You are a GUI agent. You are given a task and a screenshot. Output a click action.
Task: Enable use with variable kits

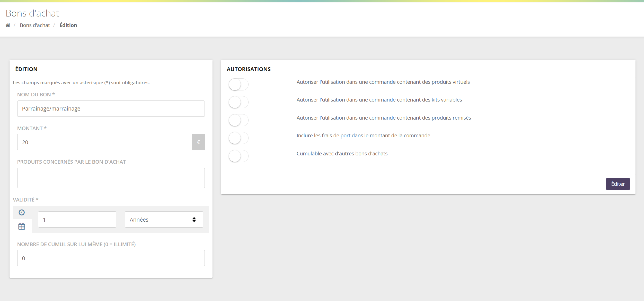[x=239, y=102]
